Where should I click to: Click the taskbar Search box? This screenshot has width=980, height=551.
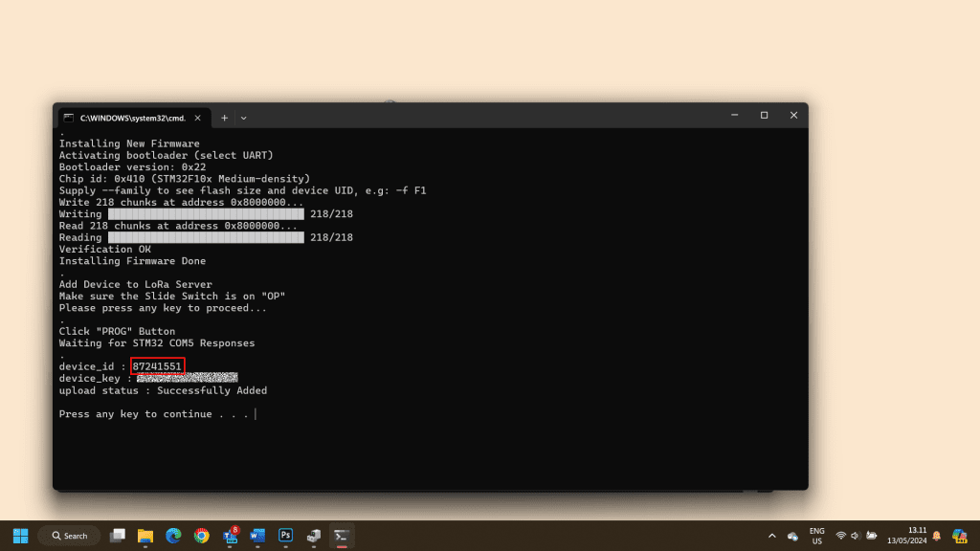click(69, 536)
